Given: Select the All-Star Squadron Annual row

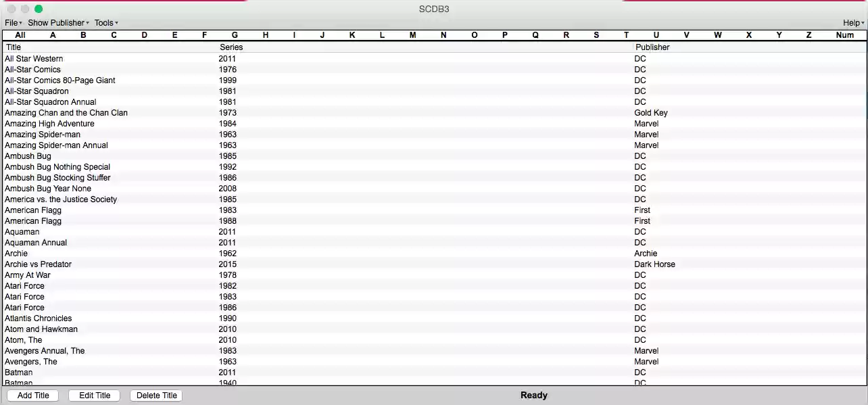Looking at the screenshot, I should (434, 102).
